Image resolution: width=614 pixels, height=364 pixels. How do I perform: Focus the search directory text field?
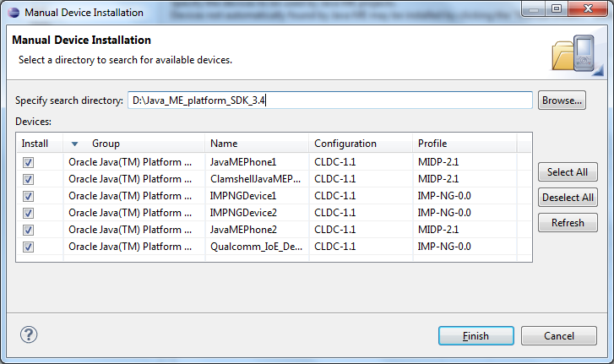point(329,101)
